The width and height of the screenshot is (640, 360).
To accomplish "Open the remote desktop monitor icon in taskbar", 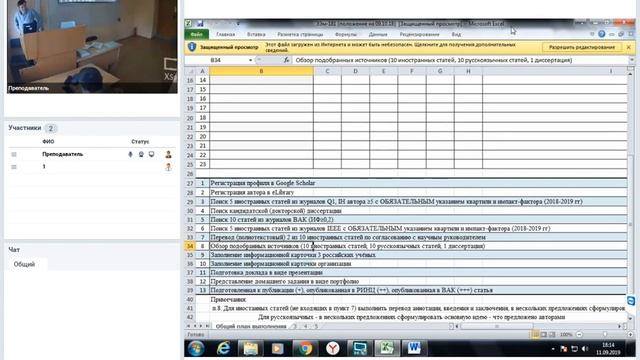I will point(360,349).
